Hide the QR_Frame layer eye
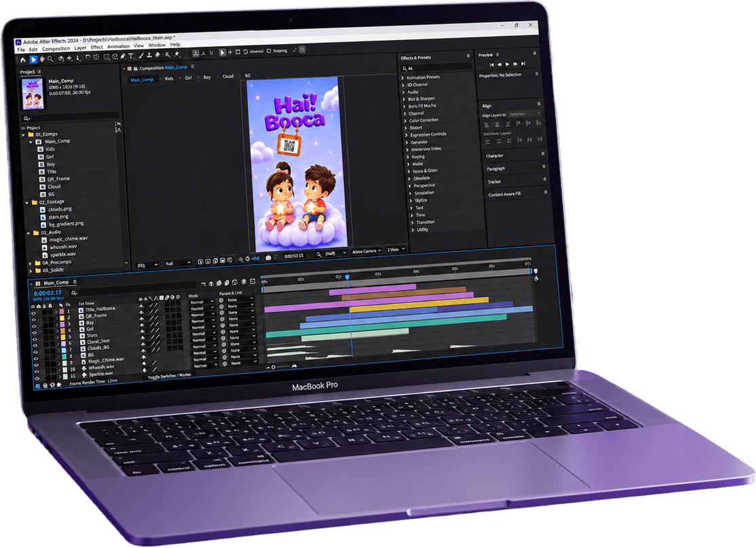Screen dimensions: 756x548 point(33,319)
